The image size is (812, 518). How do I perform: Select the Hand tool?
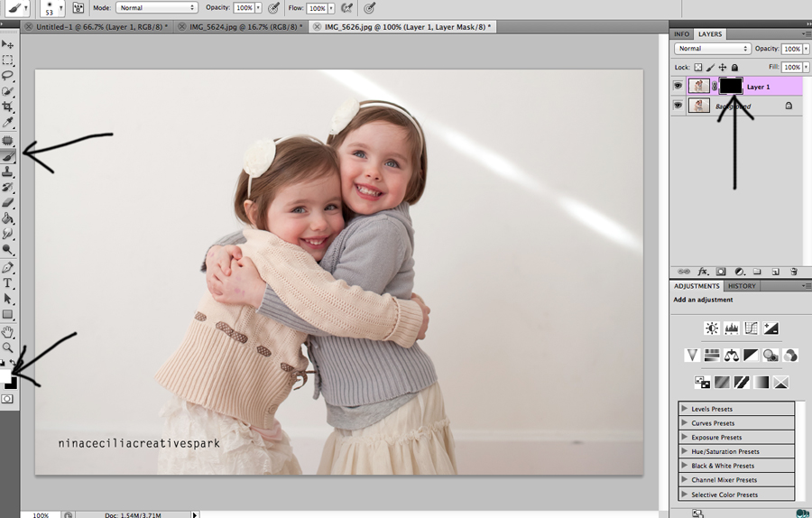click(8, 331)
